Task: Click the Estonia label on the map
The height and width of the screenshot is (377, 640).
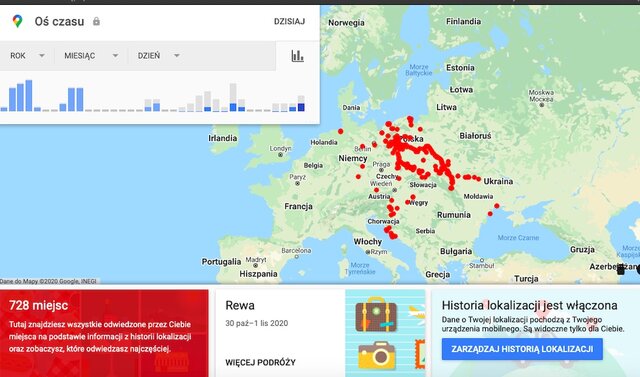Action: coord(460,68)
